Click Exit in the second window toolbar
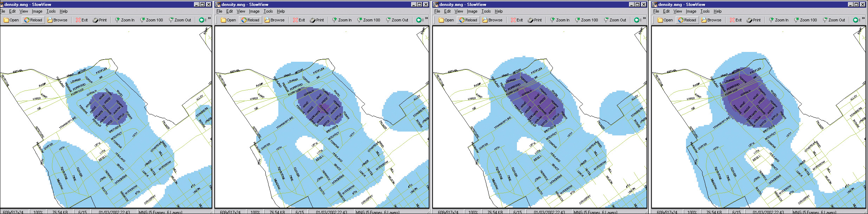 pos(299,20)
